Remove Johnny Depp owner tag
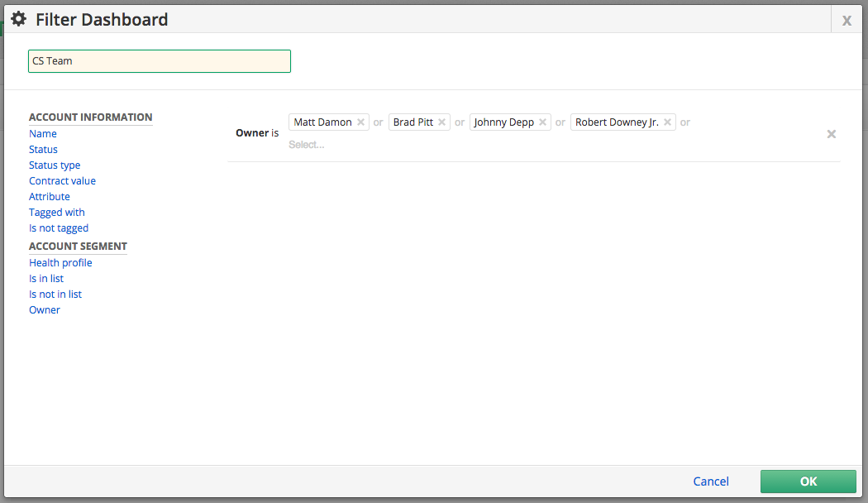Screen dimensions: 868x503 (542, 122)
